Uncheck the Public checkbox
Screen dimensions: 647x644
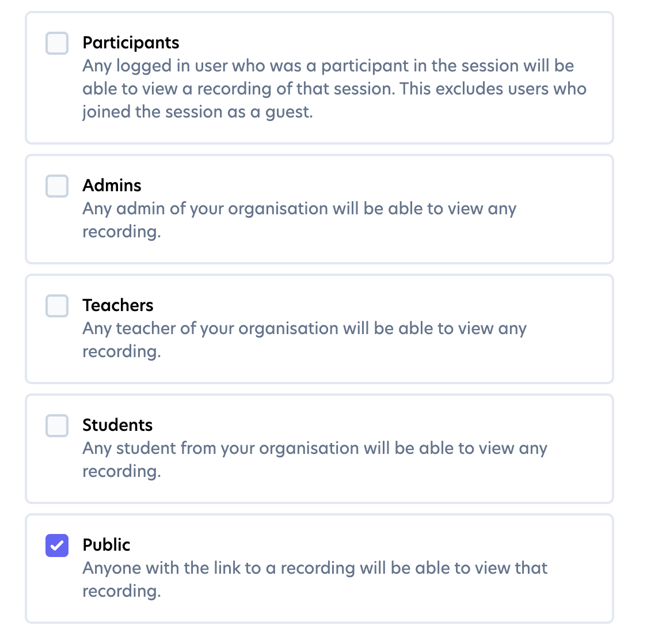(x=57, y=545)
